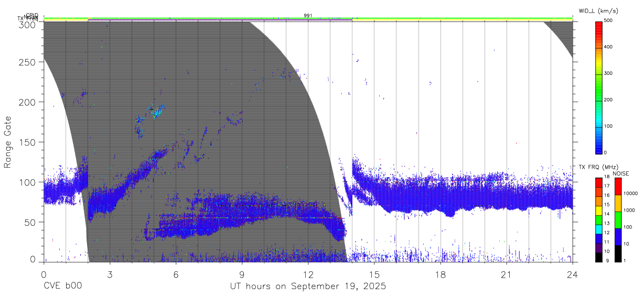The width and height of the screenshot is (644, 297).
Task: Click the x-axis '15' hour tick label
Action: point(374,274)
